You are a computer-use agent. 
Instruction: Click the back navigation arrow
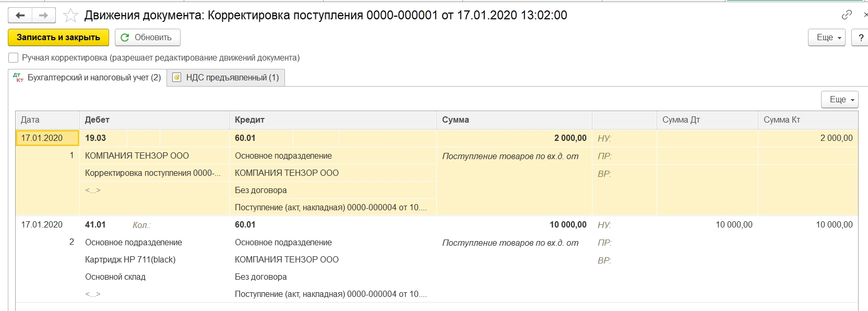(20, 16)
